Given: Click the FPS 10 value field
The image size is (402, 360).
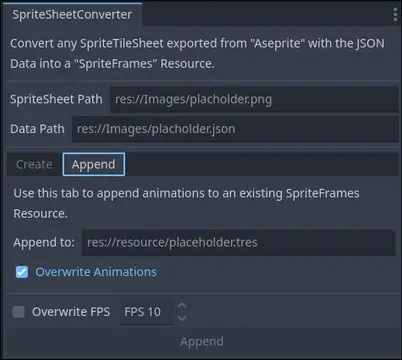Looking at the screenshot, I should point(146,312).
